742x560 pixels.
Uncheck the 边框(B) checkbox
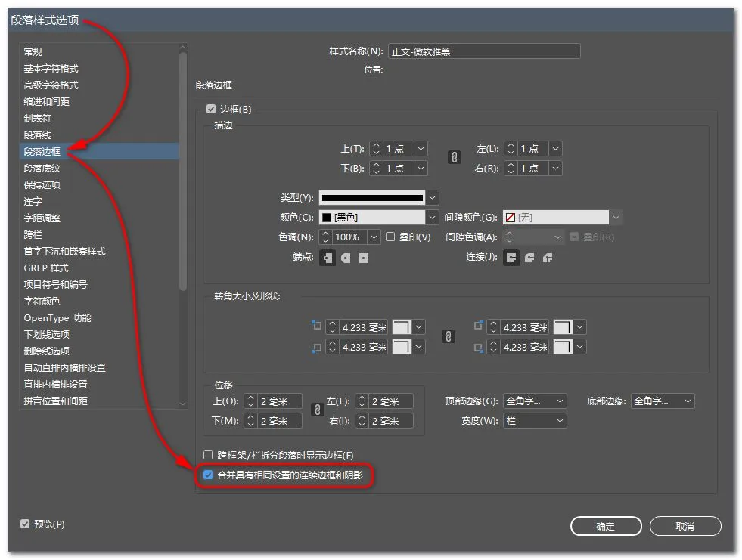pos(211,108)
